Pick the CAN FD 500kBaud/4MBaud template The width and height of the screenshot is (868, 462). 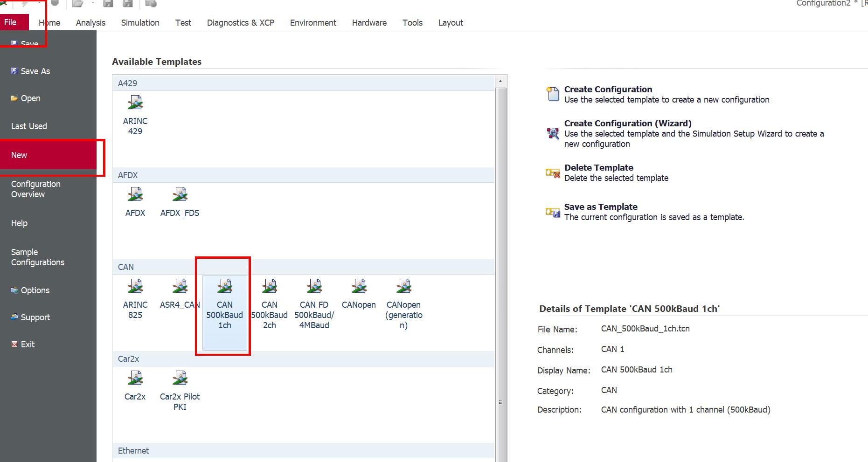314,303
